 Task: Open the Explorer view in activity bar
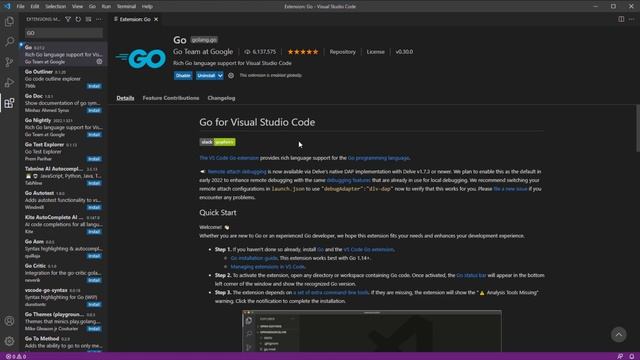tap(9, 22)
